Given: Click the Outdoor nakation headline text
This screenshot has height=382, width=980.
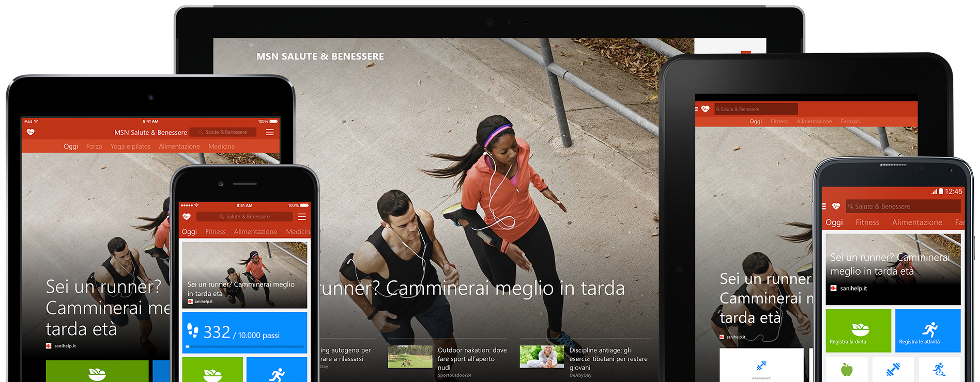Looking at the screenshot, I should (x=472, y=359).
